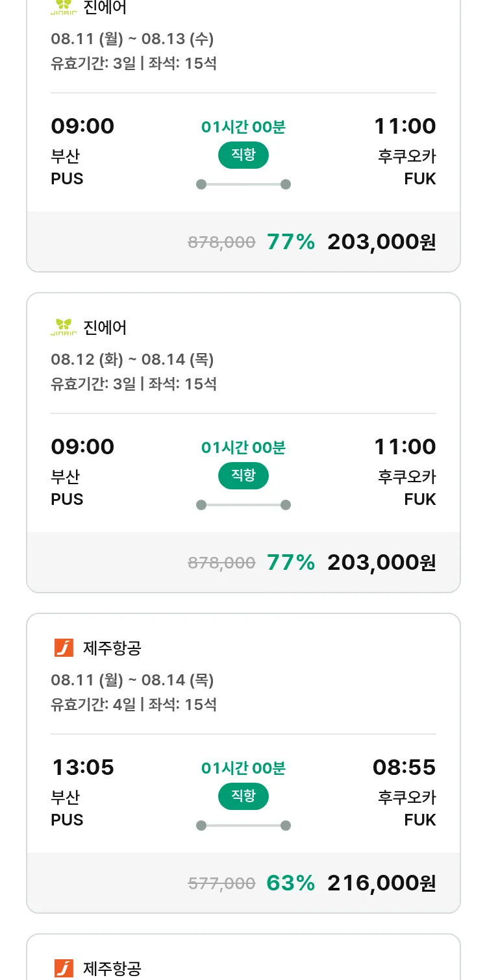Image resolution: width=487 pixels, height=980 pixels.
Task: Click the 63% discount label
Action: pos(290,883)
